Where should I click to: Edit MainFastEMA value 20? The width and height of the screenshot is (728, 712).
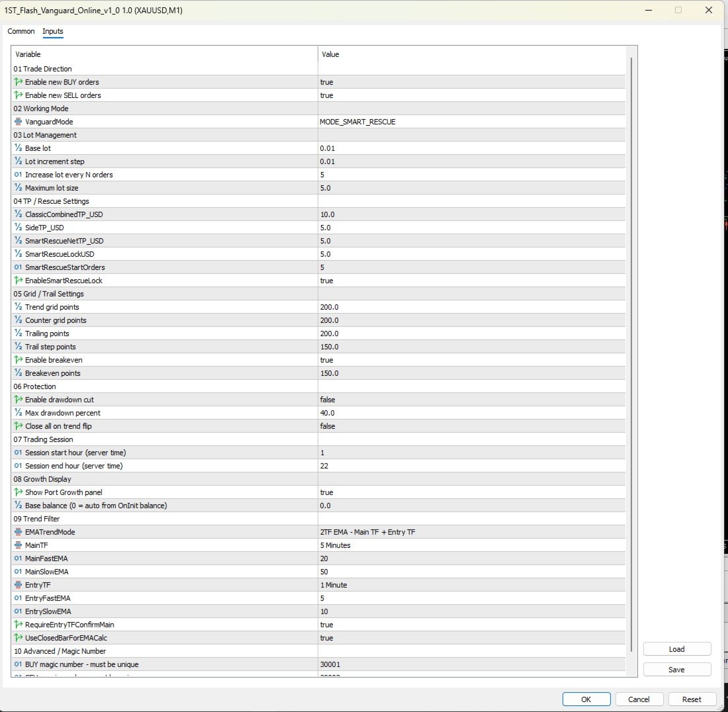coord(472,558)
